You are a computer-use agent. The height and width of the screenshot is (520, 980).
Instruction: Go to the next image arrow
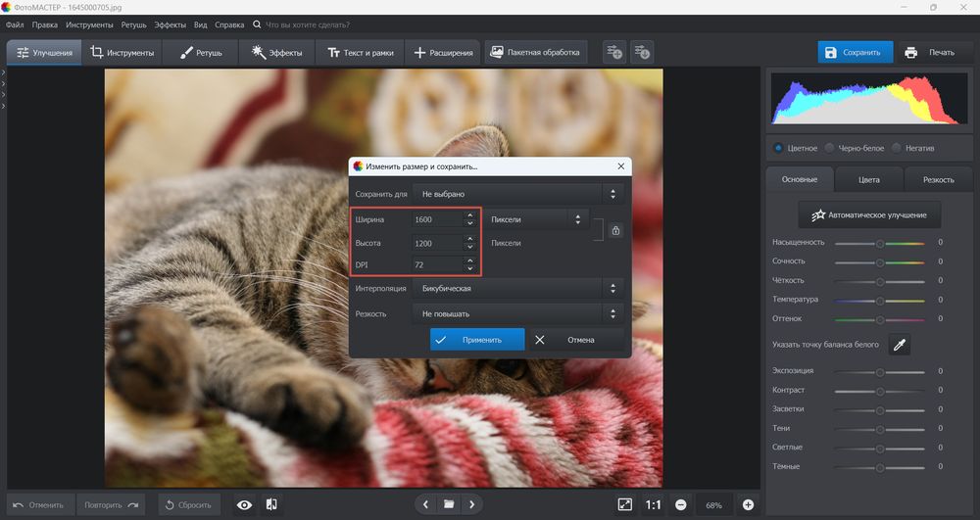[472, 504]
